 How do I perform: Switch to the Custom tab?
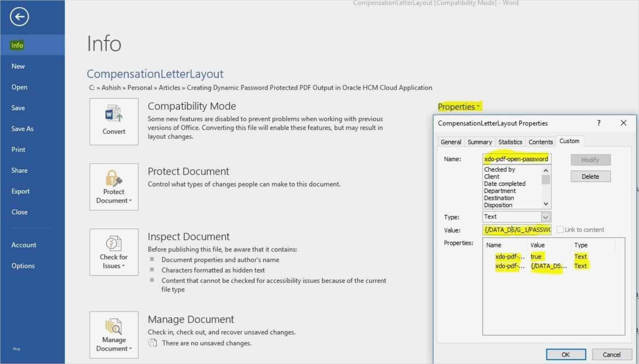coord(569,141)
